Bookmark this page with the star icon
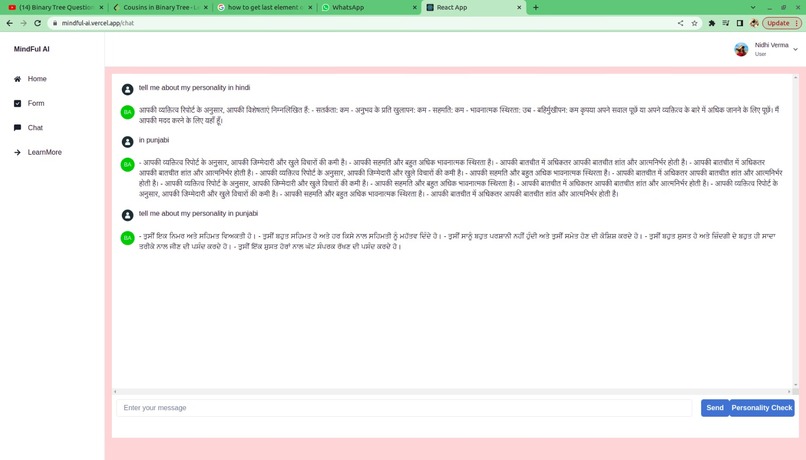Image resolution: width=806 pixels, height=460 pixels. (694, 23)
